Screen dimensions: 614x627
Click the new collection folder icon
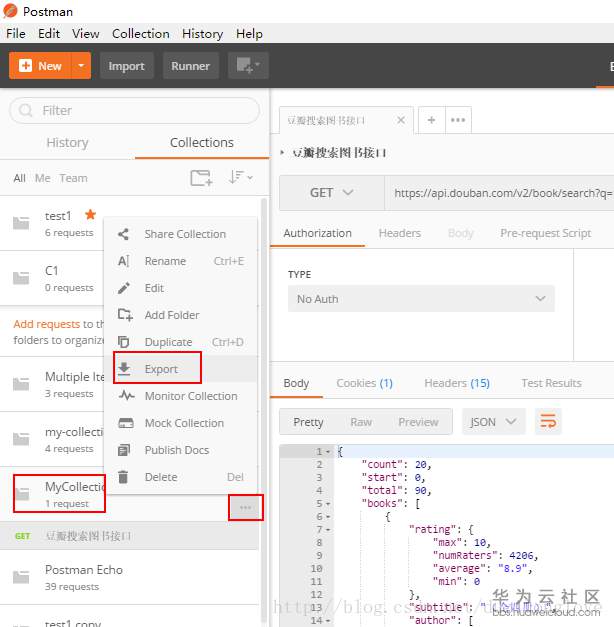tap(201, 178)
